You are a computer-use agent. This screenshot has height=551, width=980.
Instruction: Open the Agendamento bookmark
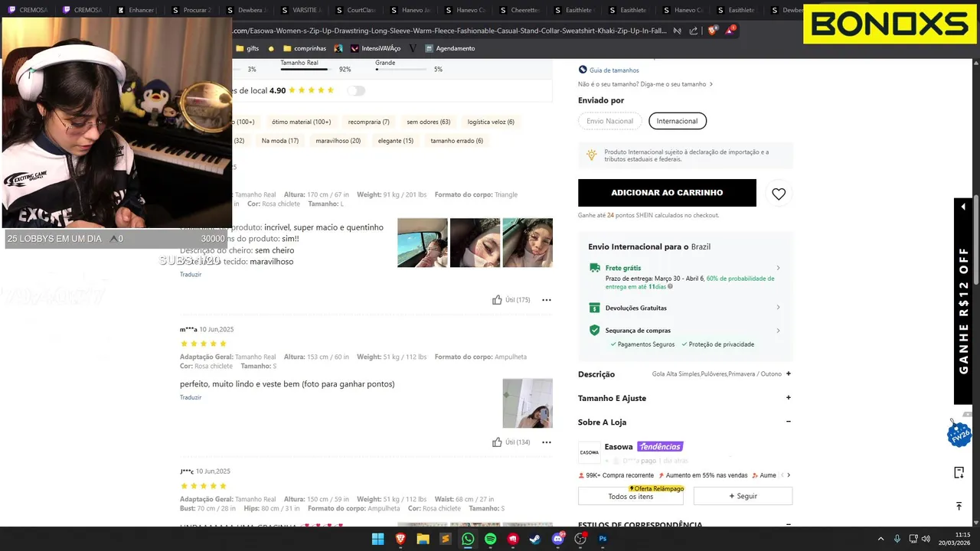[450, 48]
